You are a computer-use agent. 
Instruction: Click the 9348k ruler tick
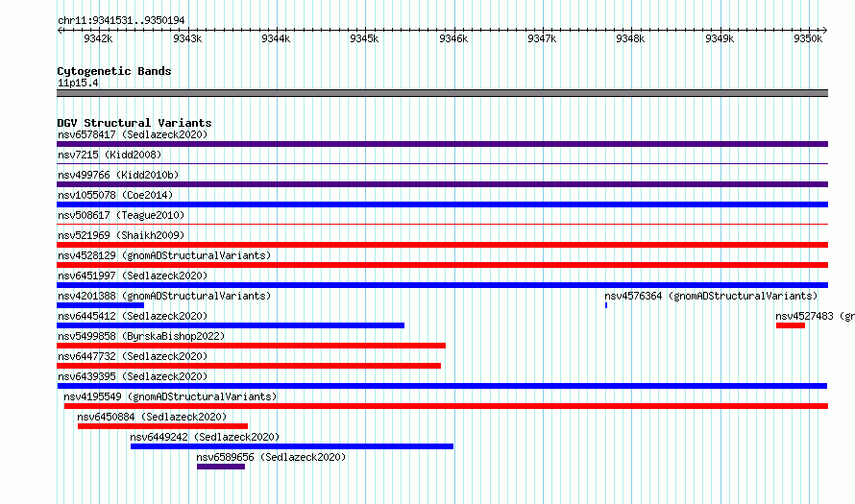coord(630,38)
